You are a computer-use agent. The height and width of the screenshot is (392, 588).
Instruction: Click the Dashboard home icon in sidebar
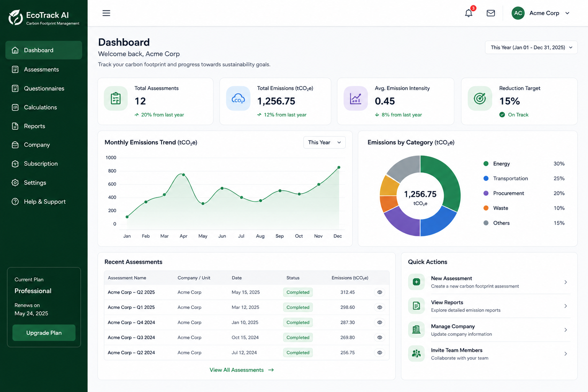(15, 50)
